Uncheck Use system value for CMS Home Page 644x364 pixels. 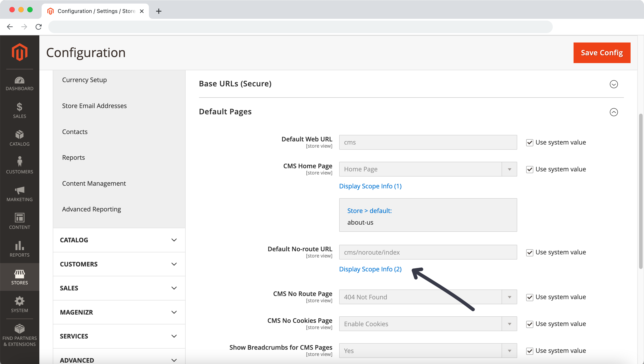[x=530, y=169]
